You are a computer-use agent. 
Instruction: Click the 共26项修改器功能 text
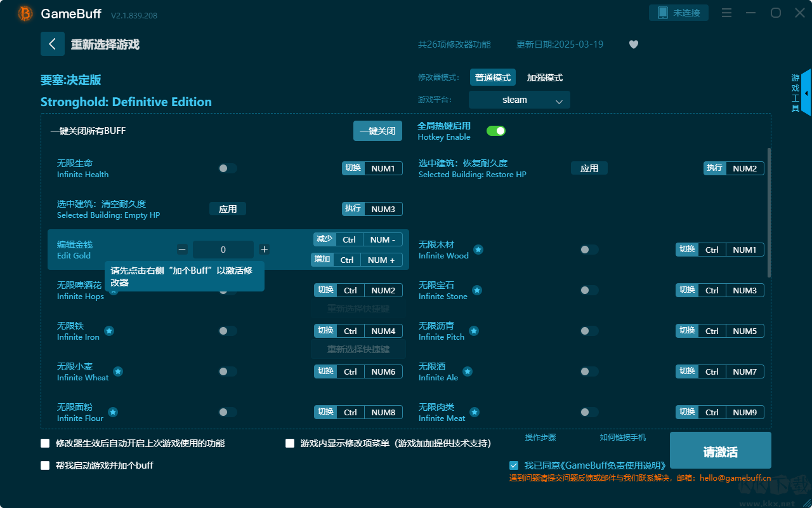(x=454, y=44)
